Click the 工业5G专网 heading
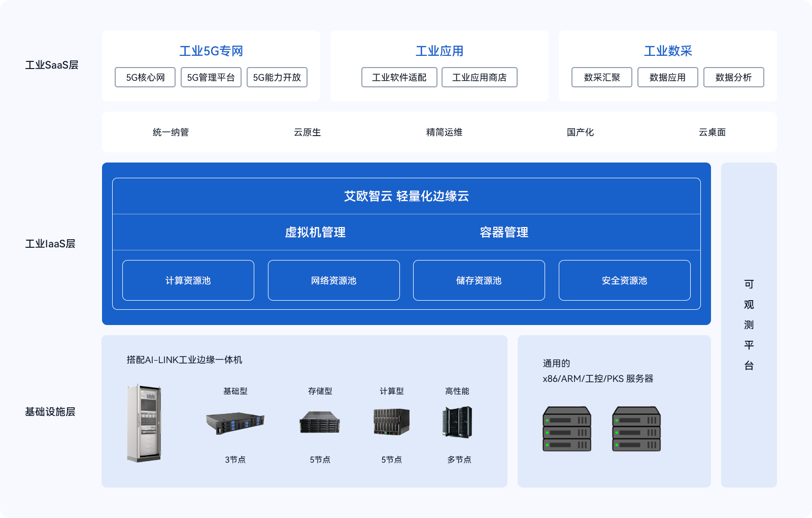The image size is (812, 518). click(x=211, y=51)
